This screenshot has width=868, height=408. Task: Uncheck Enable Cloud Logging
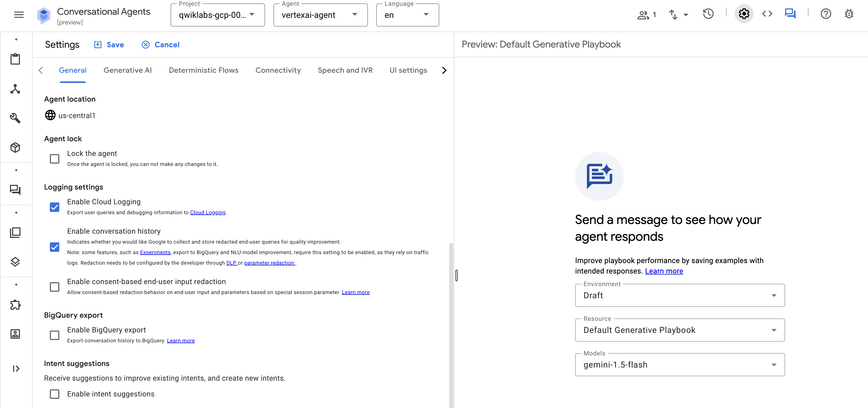(x=55, y=207)
